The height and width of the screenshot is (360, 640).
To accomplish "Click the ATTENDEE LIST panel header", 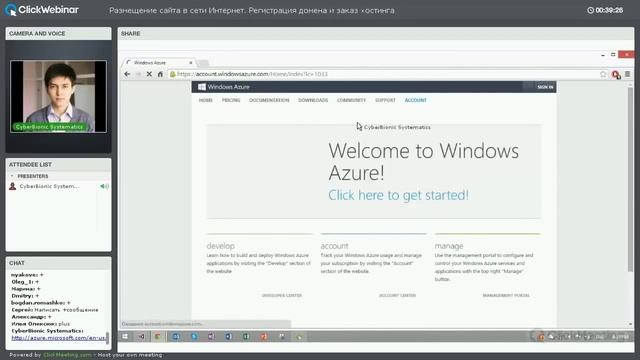I will coord(58,164).
